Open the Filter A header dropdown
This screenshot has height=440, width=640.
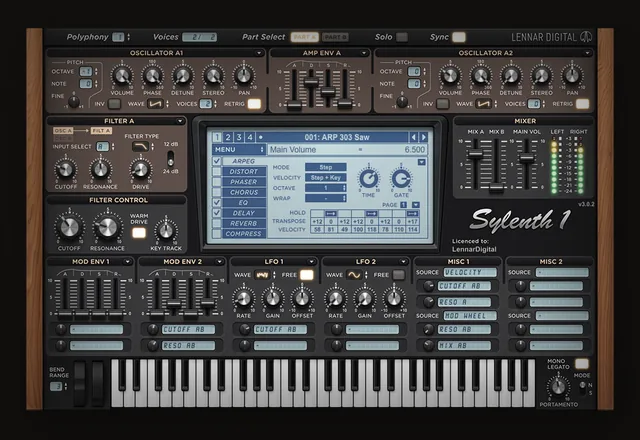point(180,121)
